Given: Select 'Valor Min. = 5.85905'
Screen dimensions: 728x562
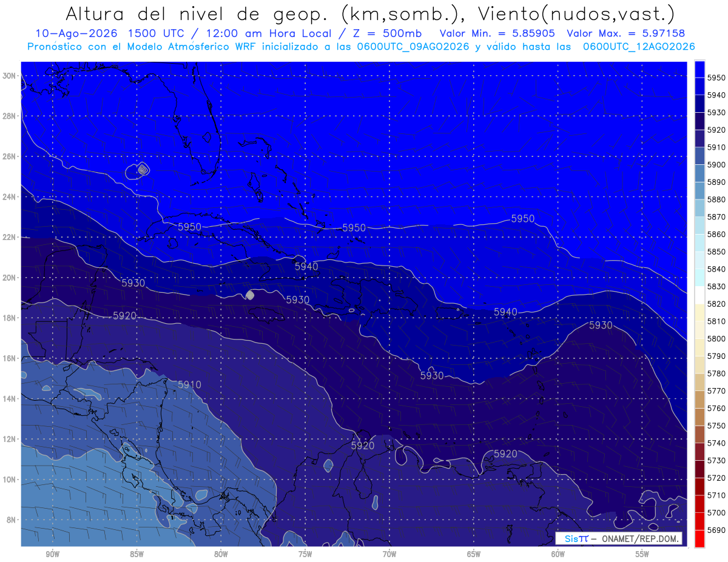Looking at the screenshot, I should pyautogui.click(x=497, y=33).
